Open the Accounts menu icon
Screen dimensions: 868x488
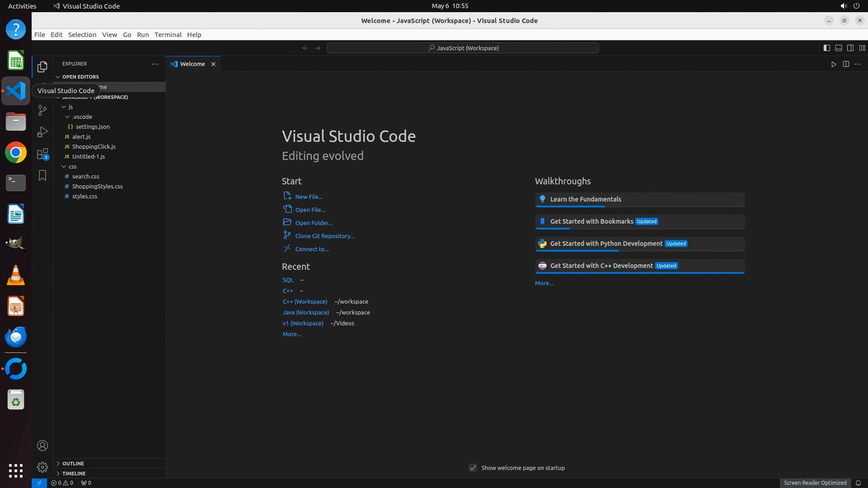coord(42,446)
